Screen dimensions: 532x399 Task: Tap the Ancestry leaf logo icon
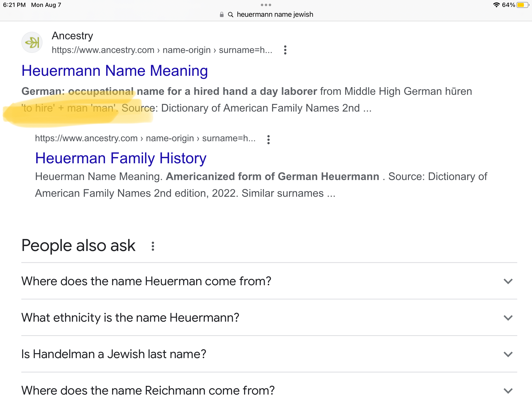pyautogui.click(x=32, y=42)
